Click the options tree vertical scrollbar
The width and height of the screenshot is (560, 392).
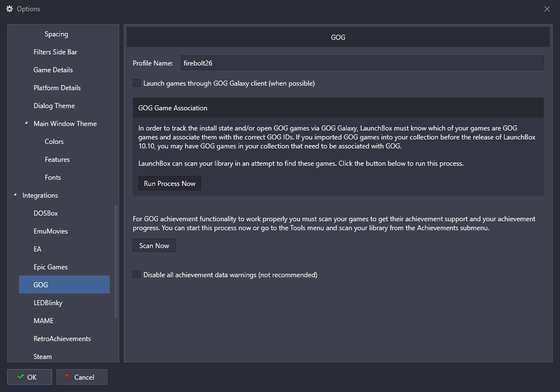(116, 262)
